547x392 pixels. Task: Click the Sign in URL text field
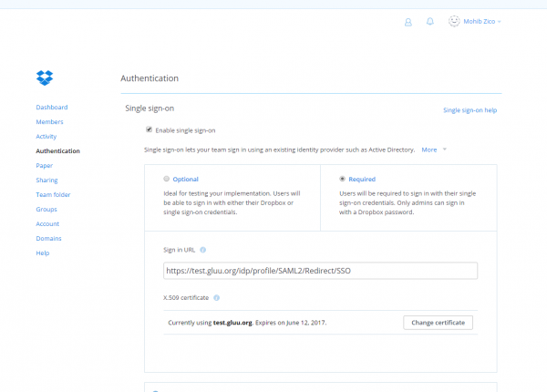319,271
